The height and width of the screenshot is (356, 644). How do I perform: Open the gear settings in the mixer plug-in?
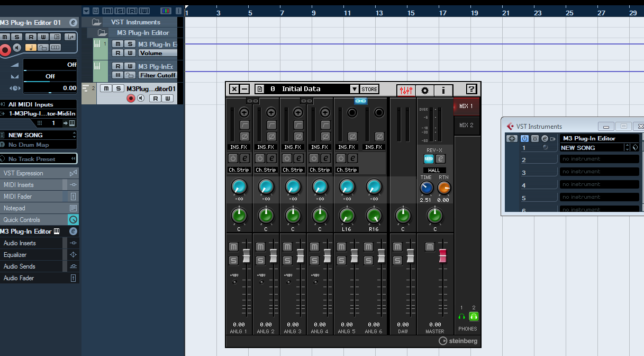[424, 90]
